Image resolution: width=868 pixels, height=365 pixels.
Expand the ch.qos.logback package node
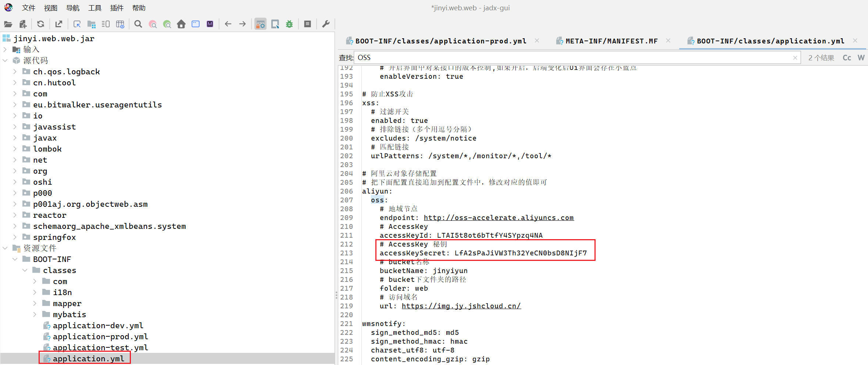click(15, 72)
